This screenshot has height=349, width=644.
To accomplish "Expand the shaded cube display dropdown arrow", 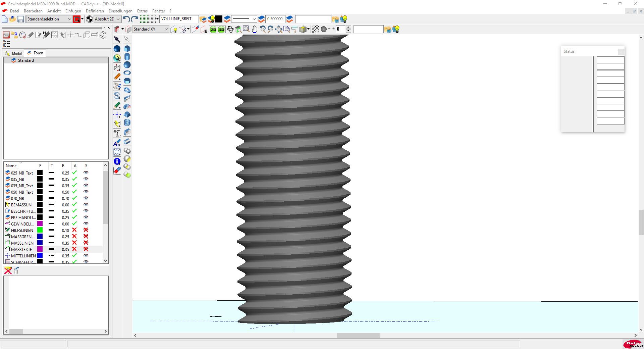I will [x=308, y=29].
